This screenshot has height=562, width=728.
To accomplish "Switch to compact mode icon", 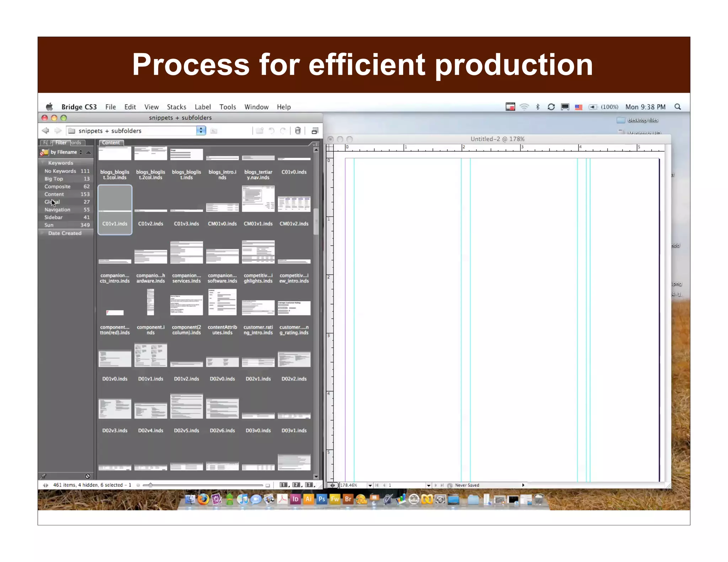I will tap(315, 131).
